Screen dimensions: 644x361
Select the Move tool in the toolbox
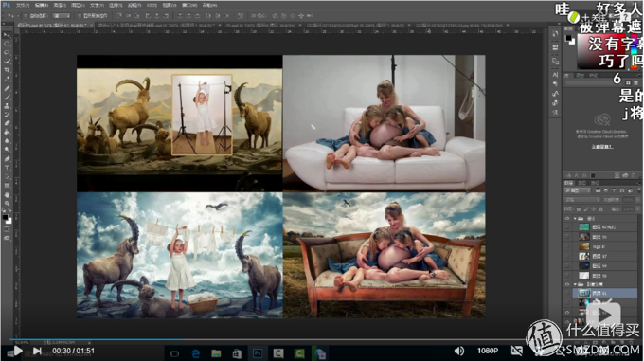[7, 35]
